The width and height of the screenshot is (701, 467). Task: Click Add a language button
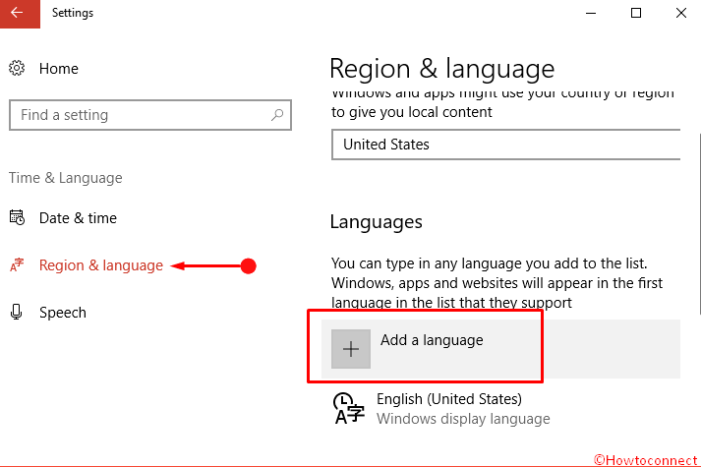coord(501,349)
